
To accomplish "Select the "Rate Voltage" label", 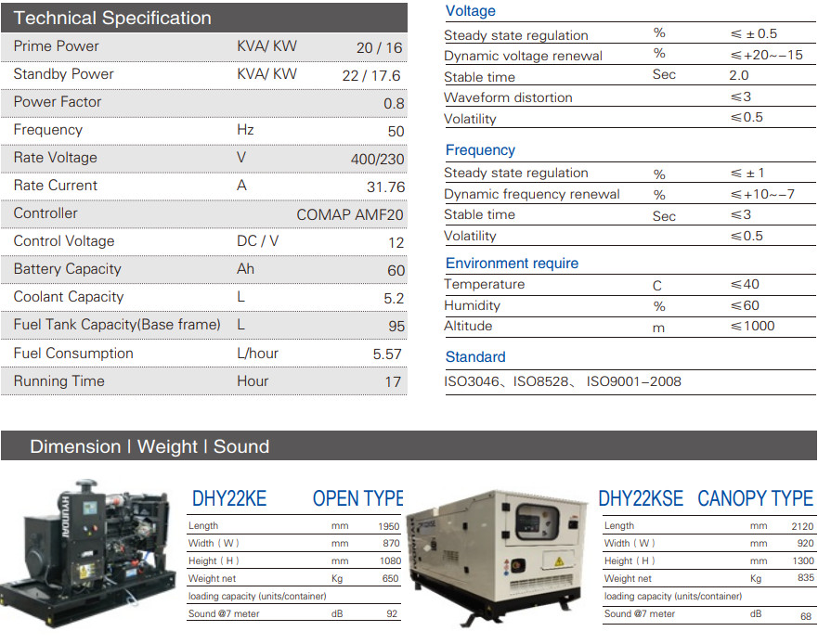I will 56,158.
